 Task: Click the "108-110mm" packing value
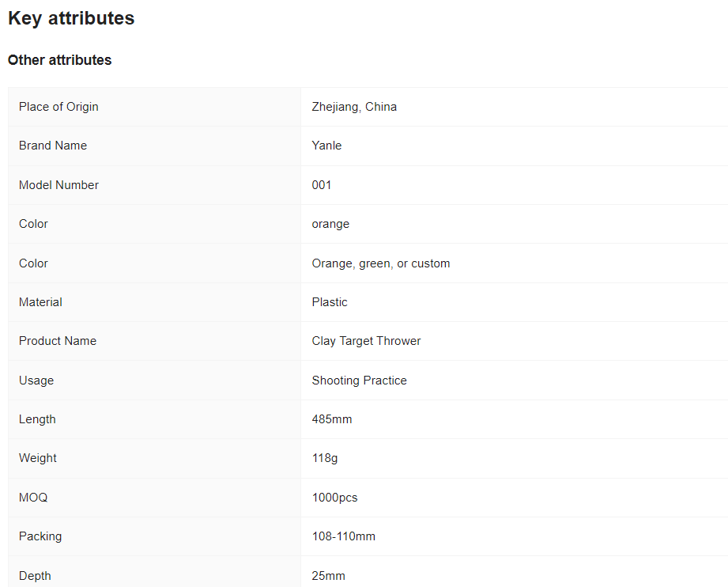tap(343, 536)
